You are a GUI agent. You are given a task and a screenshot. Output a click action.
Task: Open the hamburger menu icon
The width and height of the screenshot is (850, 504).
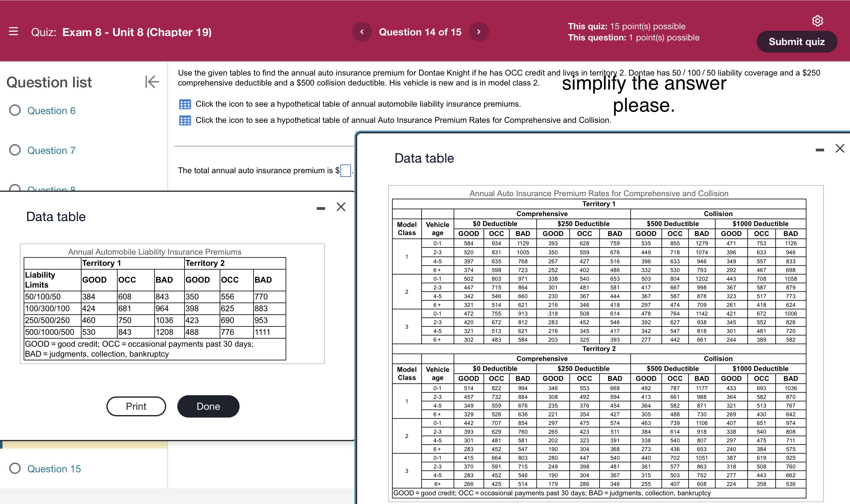click(x=13, y=32)
